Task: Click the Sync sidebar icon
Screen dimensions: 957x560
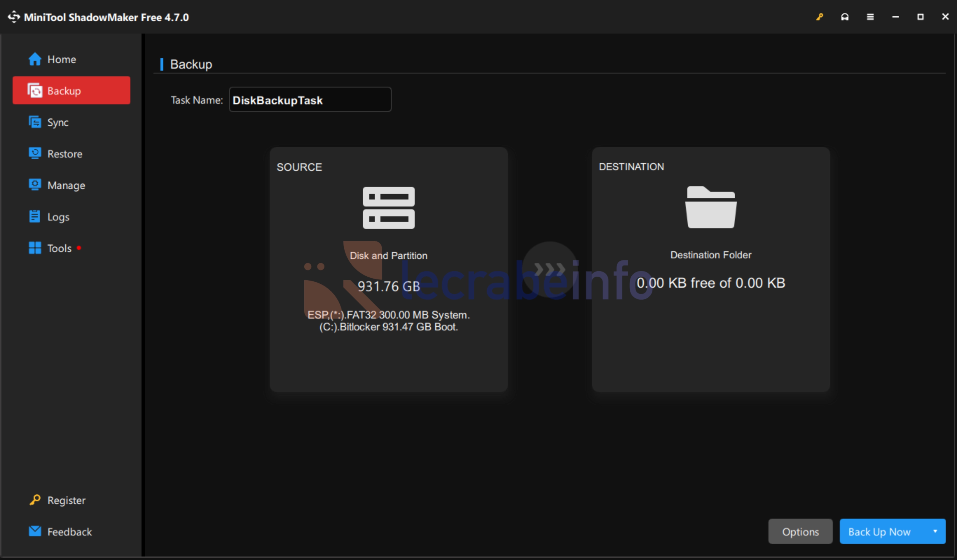Action: coord(35,122)
